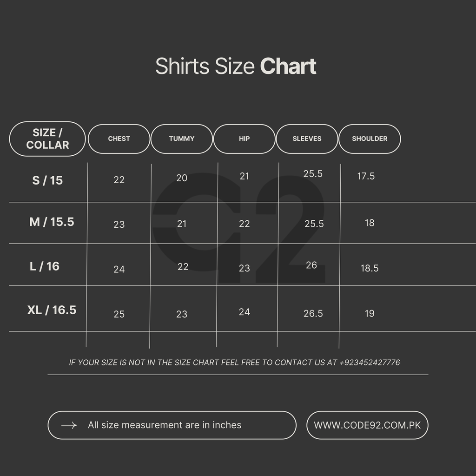The image size is (476, 476).
Task: Select the SLEEVES column header
Action: tap(307, 139)
